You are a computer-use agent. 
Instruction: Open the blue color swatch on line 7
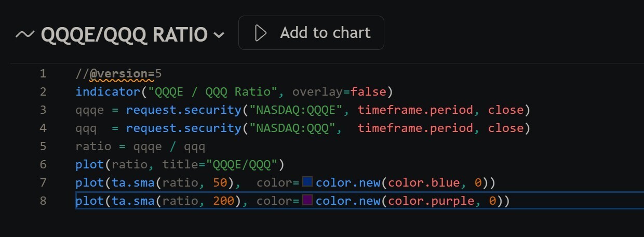[307, 182]
